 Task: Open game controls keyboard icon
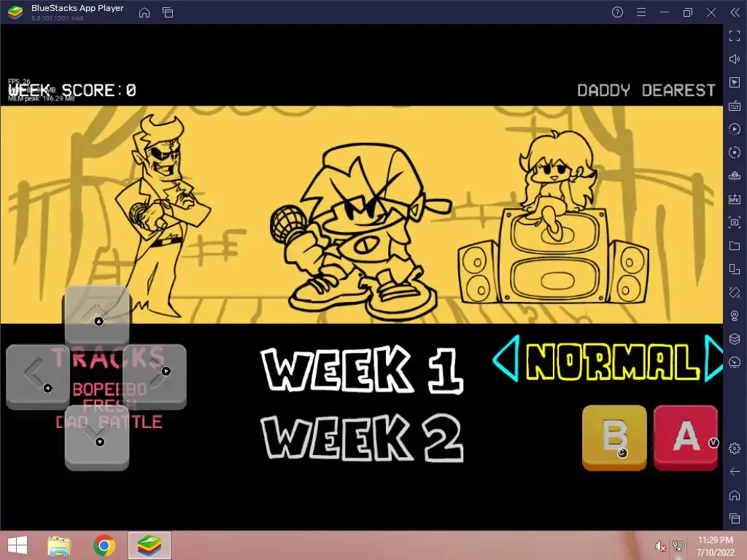pos(734,106)
